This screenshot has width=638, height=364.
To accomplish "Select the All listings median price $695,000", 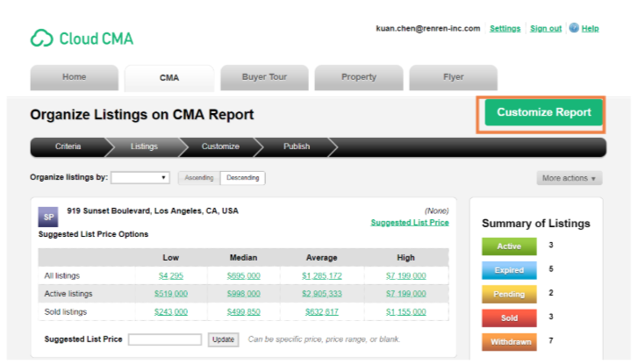I will click(x=243, y=276).
